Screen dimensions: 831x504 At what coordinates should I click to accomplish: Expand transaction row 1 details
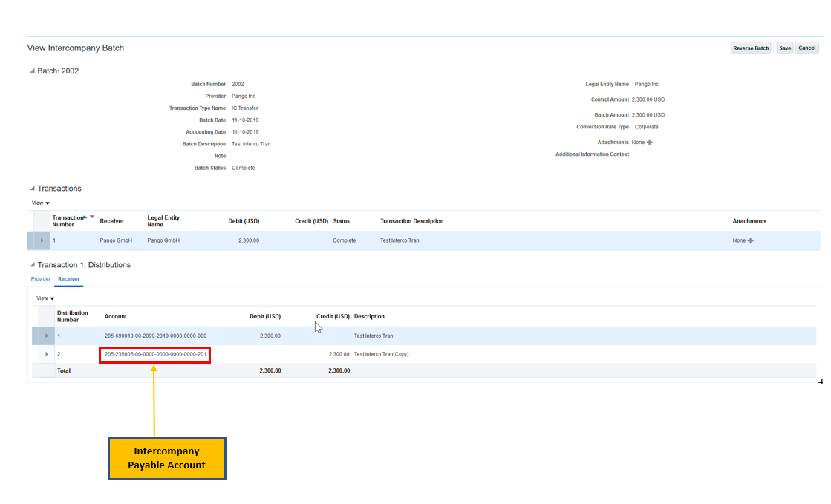click(42, 240)
